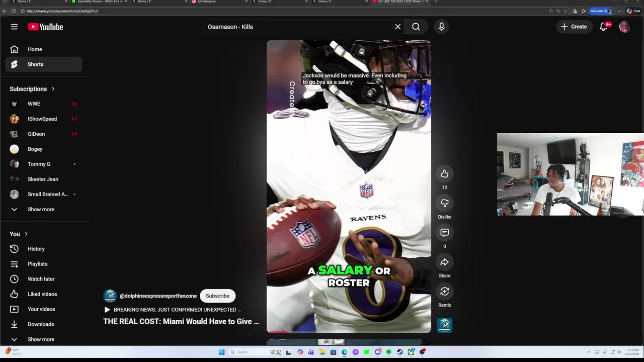The height and width of the screenshot is (362, 644).
Task: Open the @dolphinsexpressreportfanzone channel name
Action: pos(158,296)
